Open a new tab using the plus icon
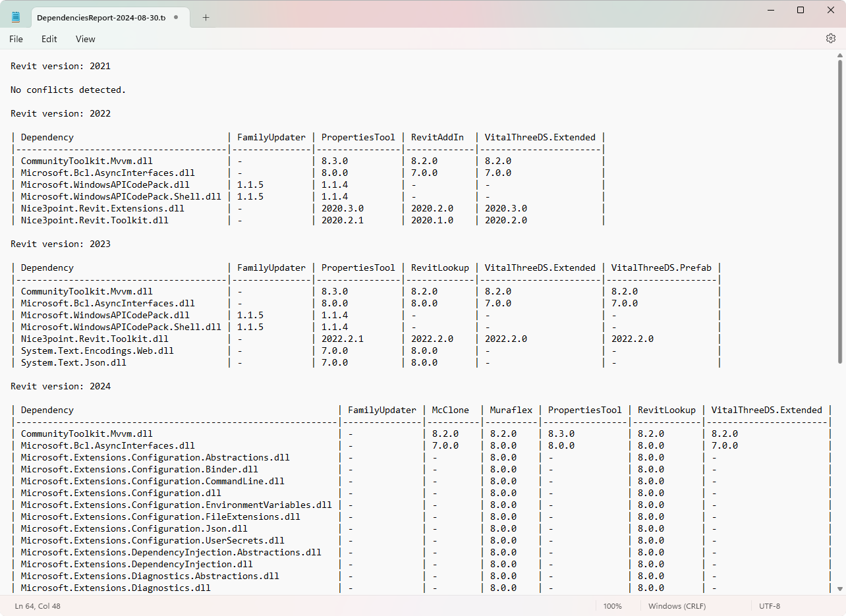The height and width of the screenshot is (616, 846). (205, 18)
